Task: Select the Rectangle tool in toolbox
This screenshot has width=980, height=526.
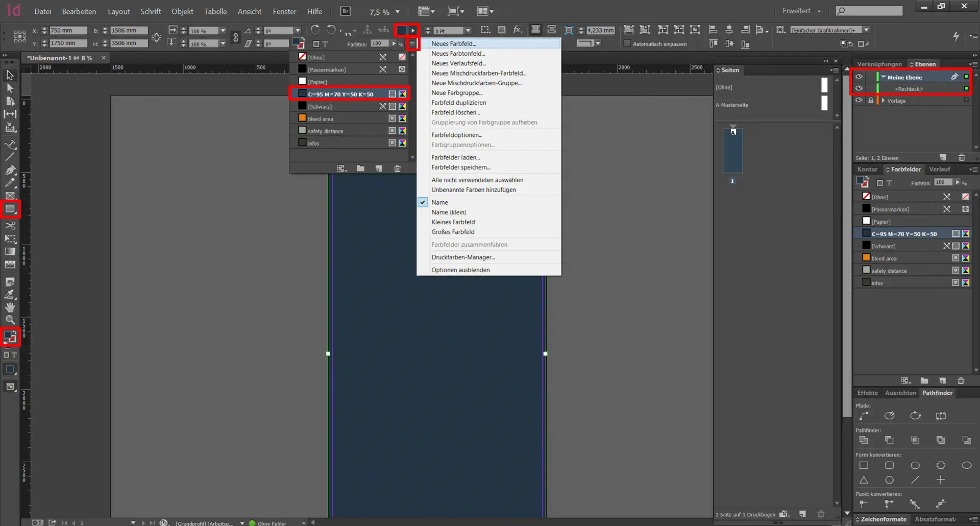Action: [x=10, y=209]
